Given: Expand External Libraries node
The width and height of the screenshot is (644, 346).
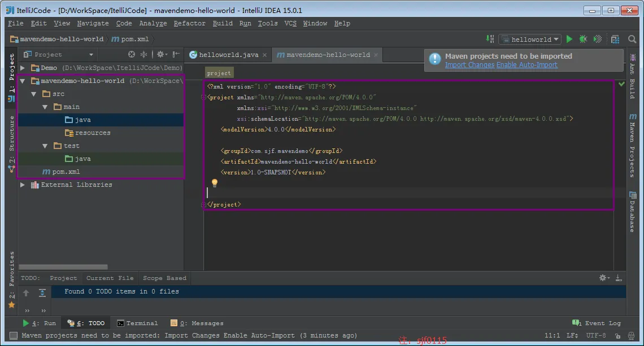Looking at the screenshot, I should tap(23, 185).
